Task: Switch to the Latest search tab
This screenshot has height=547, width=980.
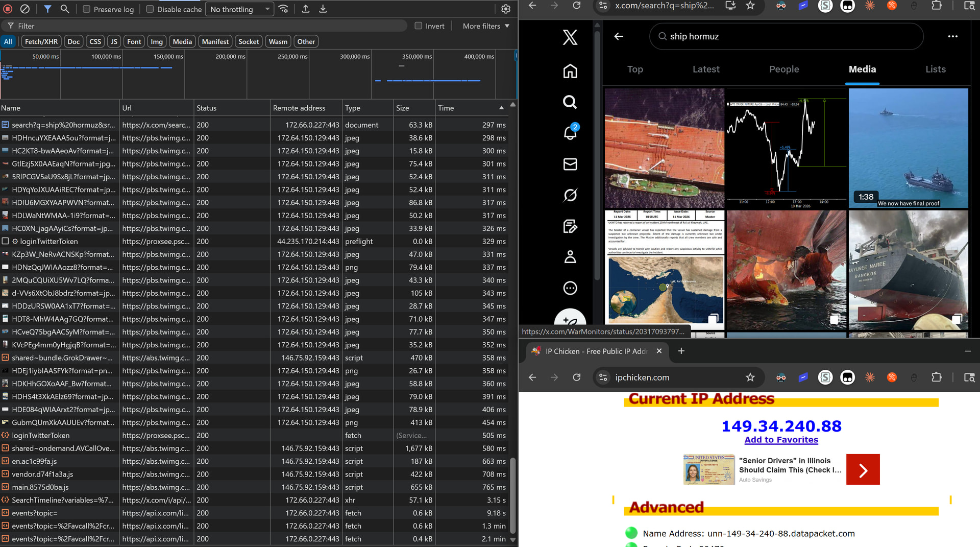Action: tap(706, 69)
